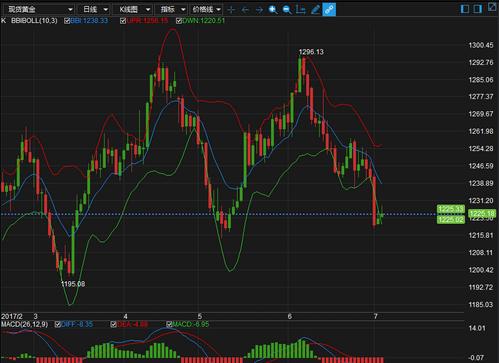The width and height of the screenshot is (499, 363).
Task: Zoom in on the chart
Action: (x=273, y=10)
